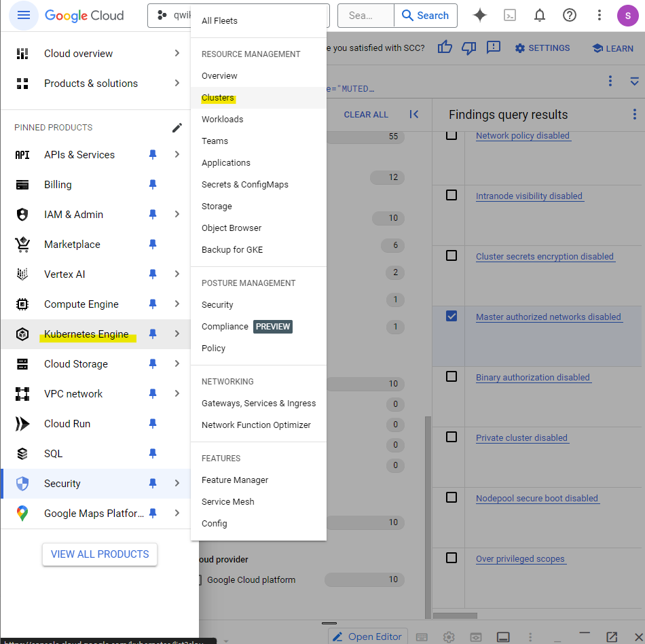The image size is (645, 644).
Task: Open the help question mark menu
Action: click(570, 16)
